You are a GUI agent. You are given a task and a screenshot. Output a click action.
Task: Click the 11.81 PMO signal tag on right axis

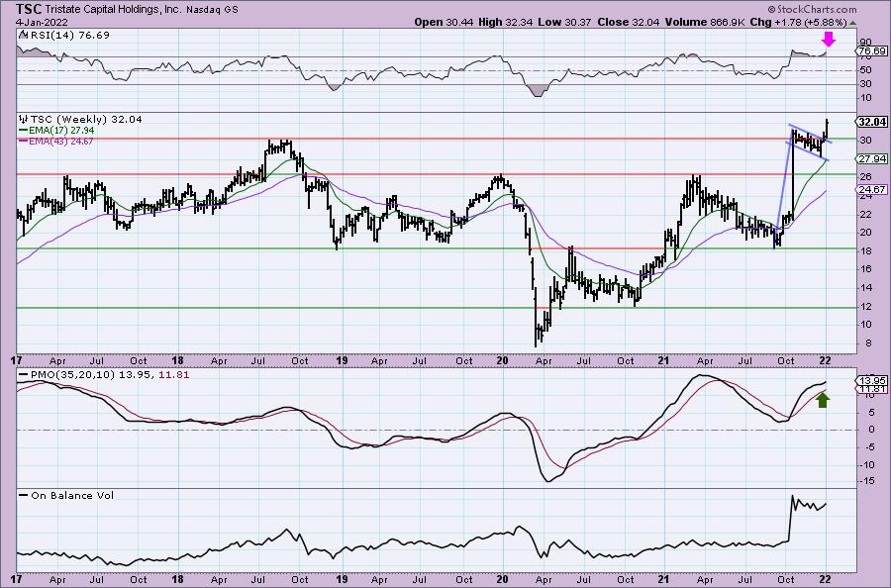[872, 389]
